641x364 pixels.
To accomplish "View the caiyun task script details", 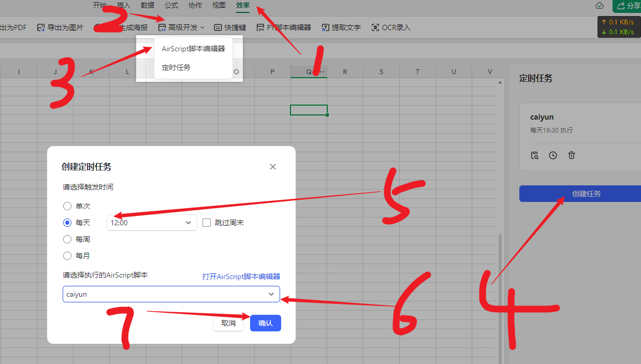I will click(534, 155).
